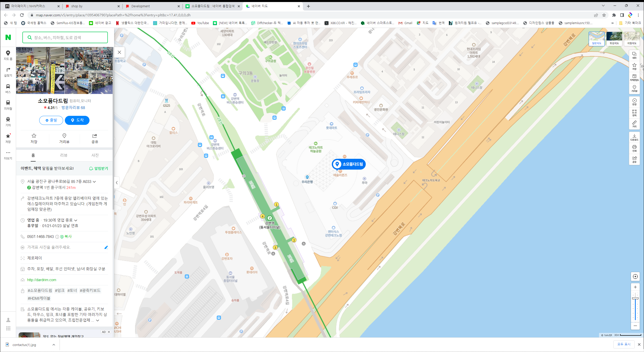The width and height of the screenshot is (644, 352).
Task: Open 지도 홈 in the left sidebar
Action: 8,55
